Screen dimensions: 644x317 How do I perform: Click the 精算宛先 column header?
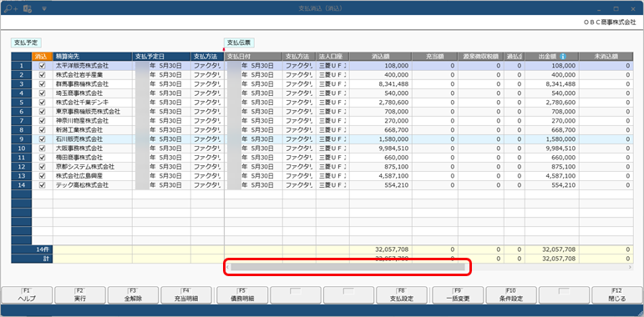93,56
